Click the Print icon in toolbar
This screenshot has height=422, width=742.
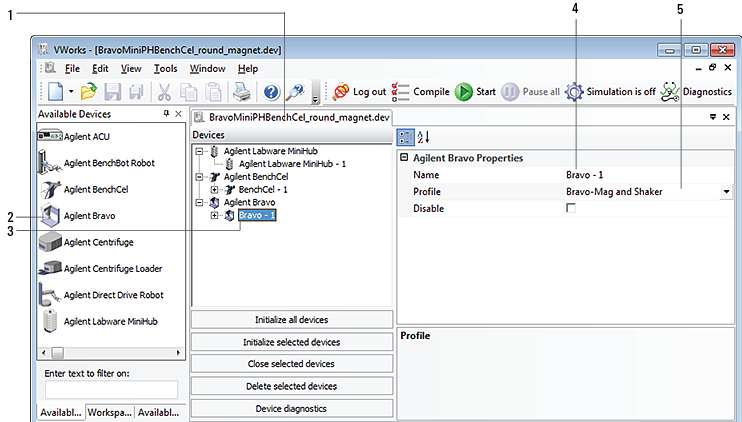click(241, 92)
